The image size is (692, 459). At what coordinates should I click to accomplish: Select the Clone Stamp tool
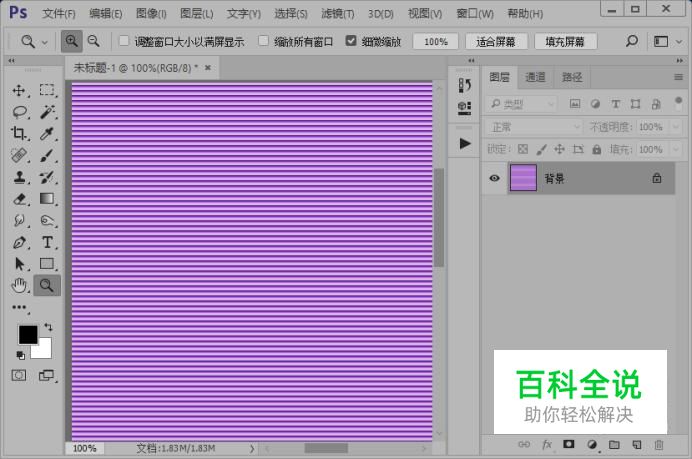pos(19,177)
